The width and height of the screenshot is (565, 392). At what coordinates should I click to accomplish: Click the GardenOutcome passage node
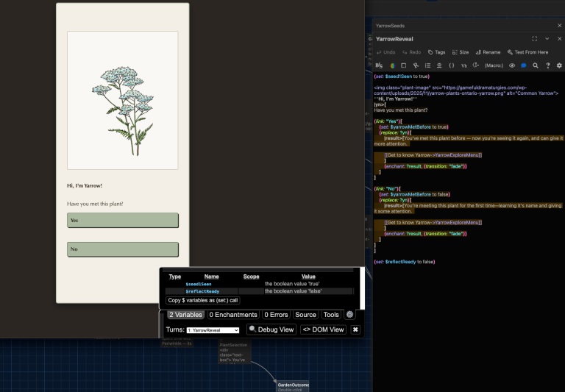[294, 386]
